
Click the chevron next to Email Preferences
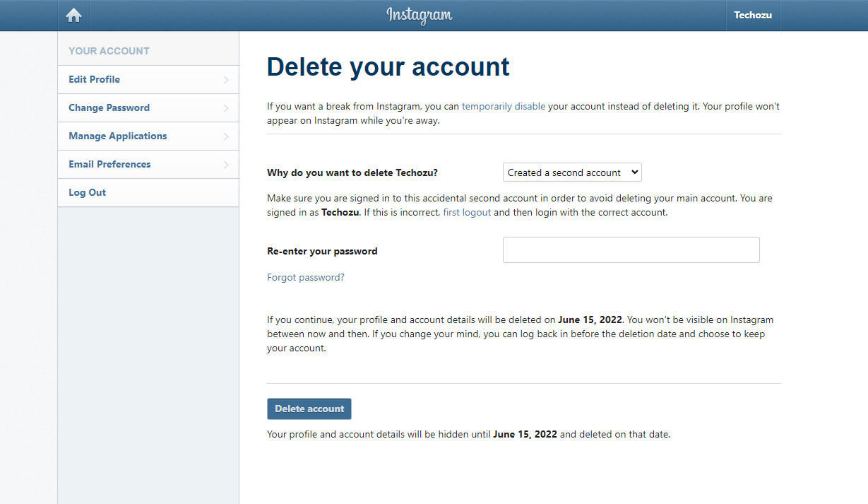tap(227, 164)
